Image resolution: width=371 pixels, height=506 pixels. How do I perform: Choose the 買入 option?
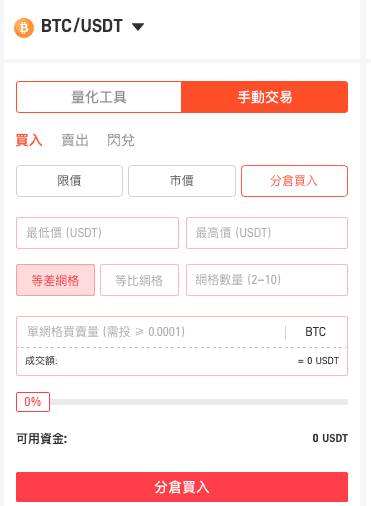[29, 140]
